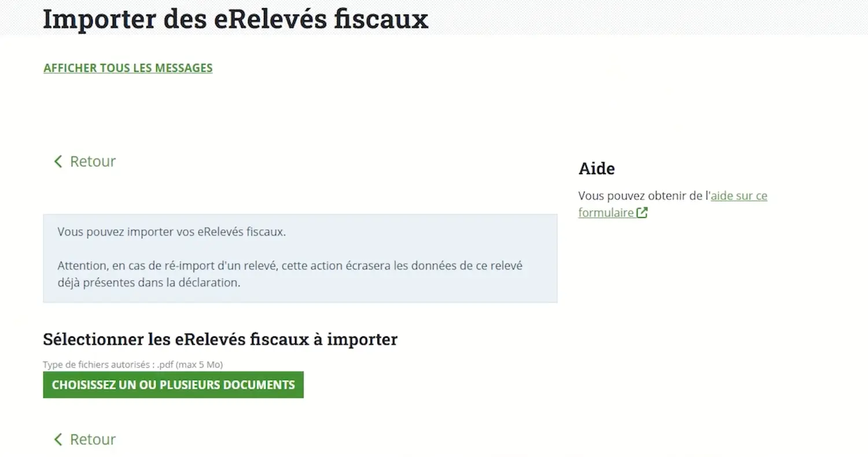Click the 'Sélectionner les eRelevés fiscaux à importer' heading

(x=220, y=339)
